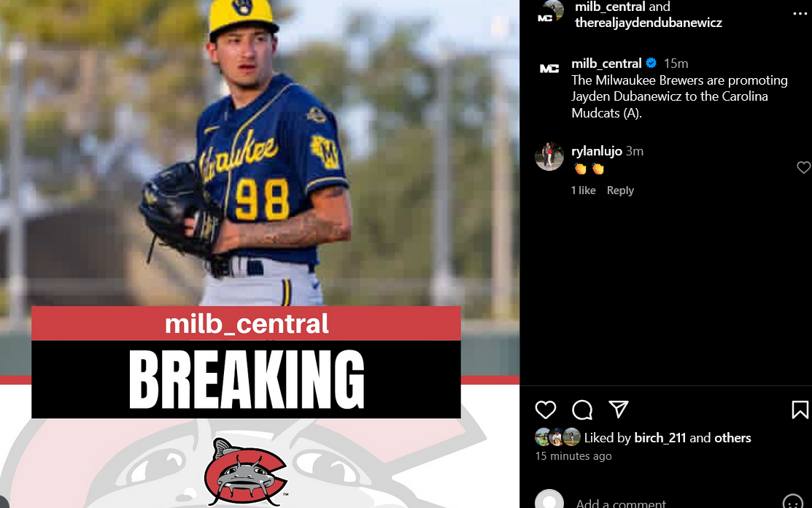Click the blue verified badge
The image size is (812, 508).
pyautogui.click(x=651, y=64)
